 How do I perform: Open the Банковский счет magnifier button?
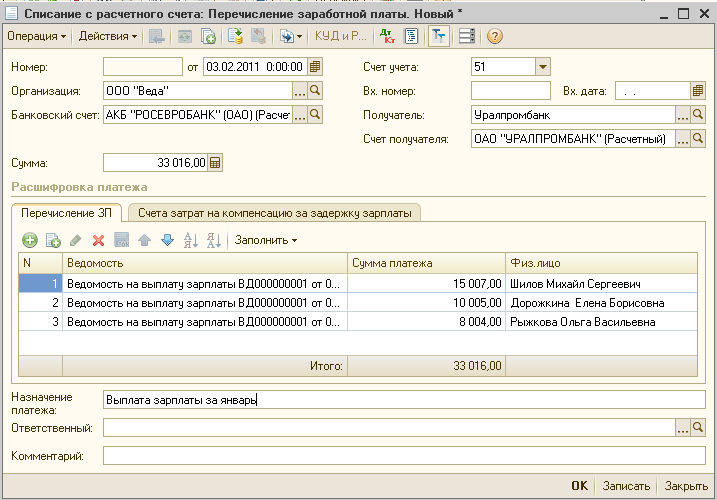coord(315,114)
